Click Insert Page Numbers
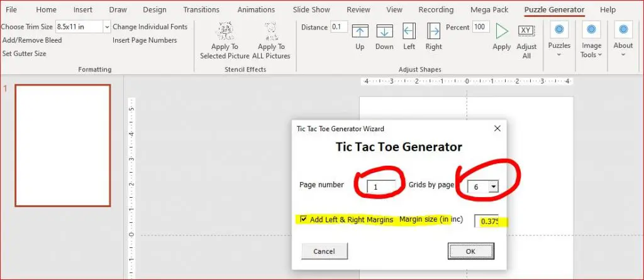644x280 pixels. 145,40
